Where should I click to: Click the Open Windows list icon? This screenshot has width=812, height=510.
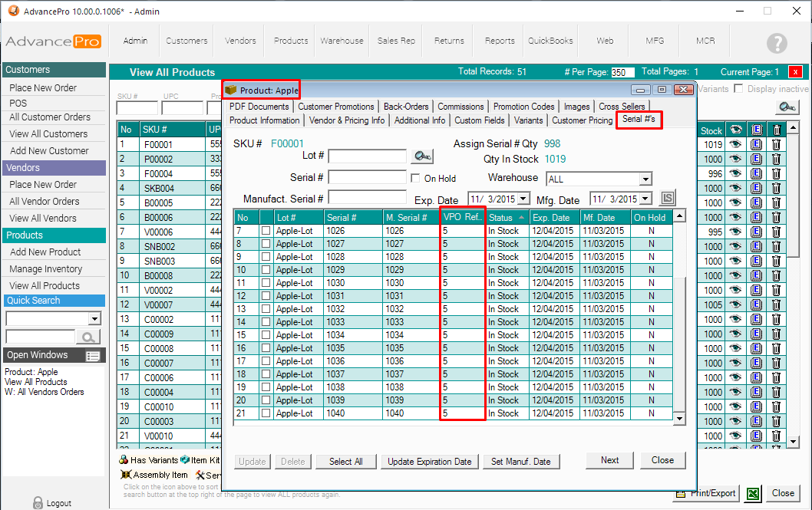[93, 356]
